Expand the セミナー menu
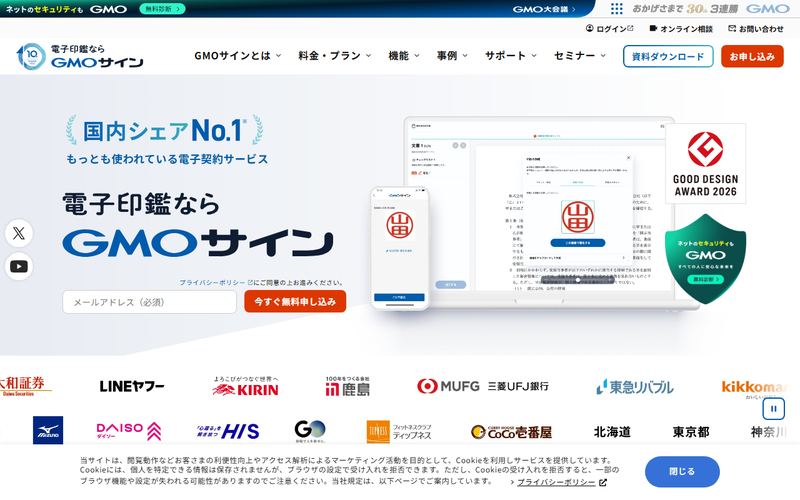Viewport: 800px width, 500px height. (x=580, y=56)
